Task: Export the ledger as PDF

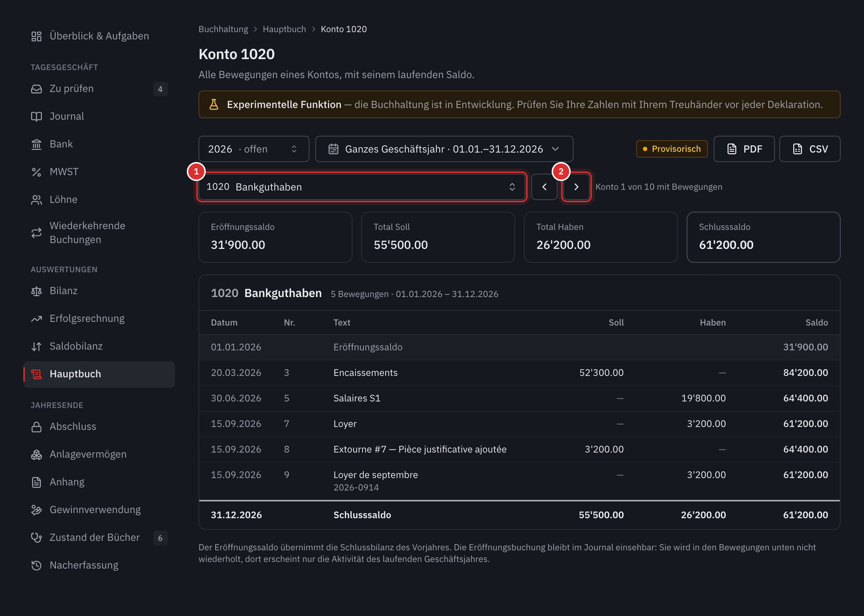Action: click(744, 149)
